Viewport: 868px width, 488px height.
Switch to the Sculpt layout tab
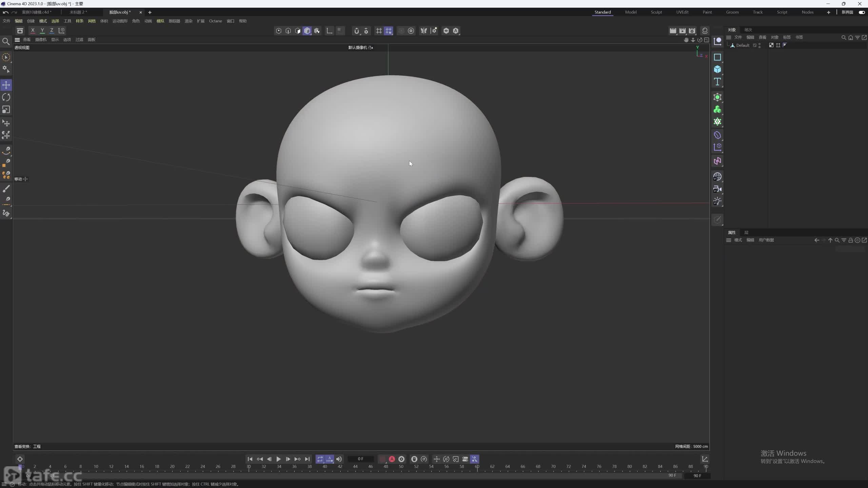(656, 12)
